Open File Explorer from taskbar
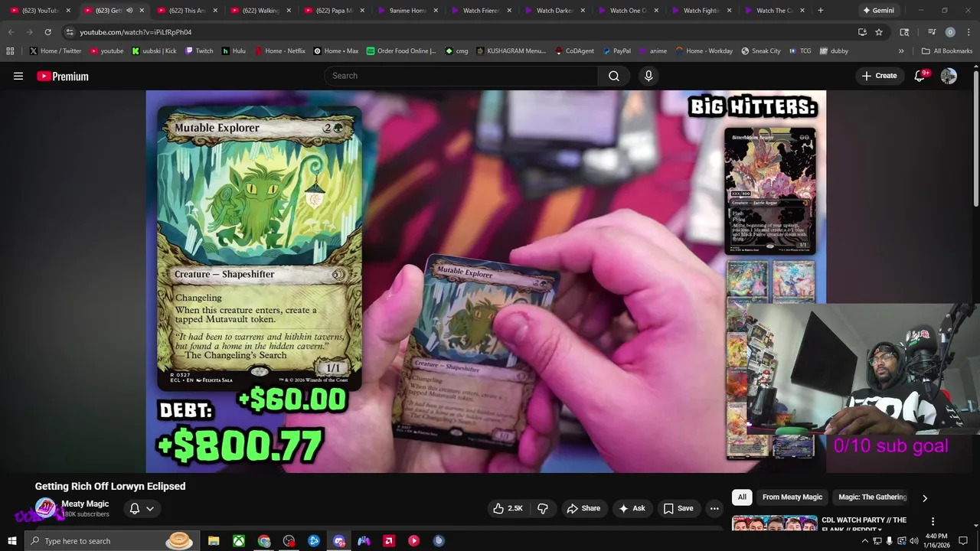 click(x=214, y=541)
